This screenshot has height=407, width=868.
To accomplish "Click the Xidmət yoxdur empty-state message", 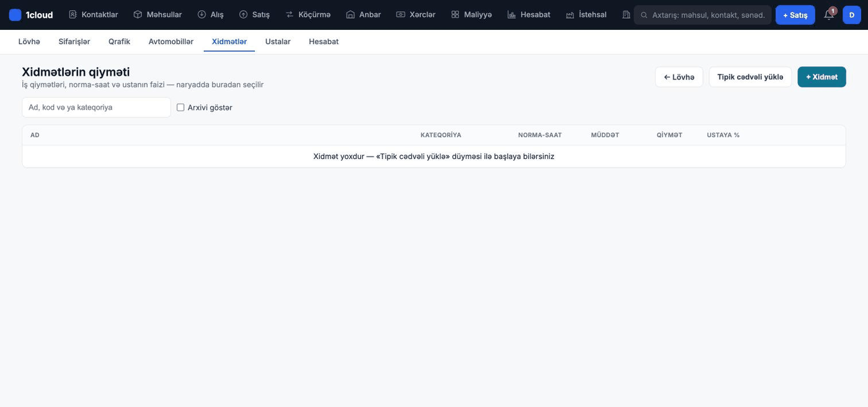I will (434, 156).
